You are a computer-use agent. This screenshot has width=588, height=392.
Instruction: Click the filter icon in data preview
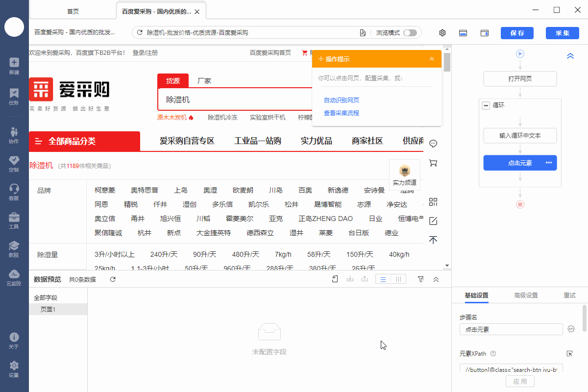coord(420,279)
